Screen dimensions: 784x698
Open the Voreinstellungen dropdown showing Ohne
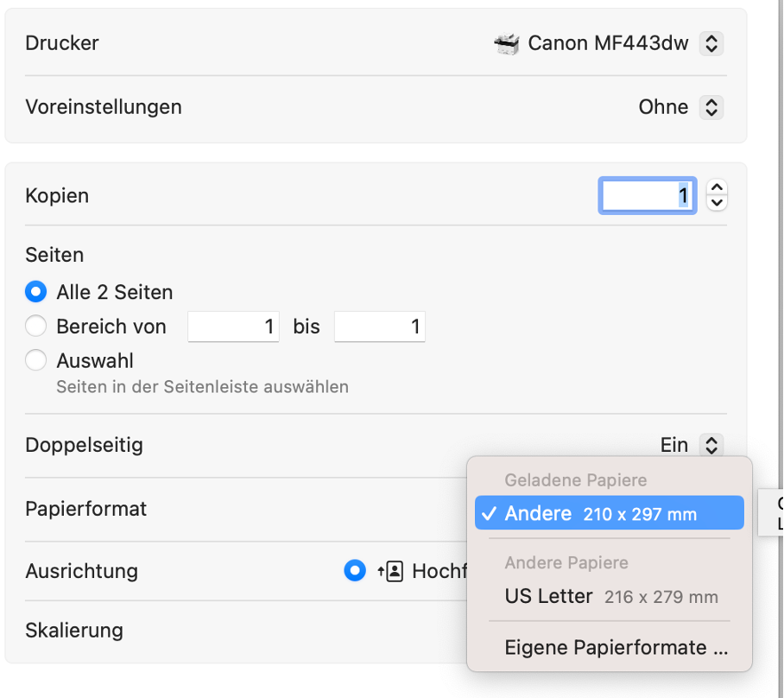[711, 107]
